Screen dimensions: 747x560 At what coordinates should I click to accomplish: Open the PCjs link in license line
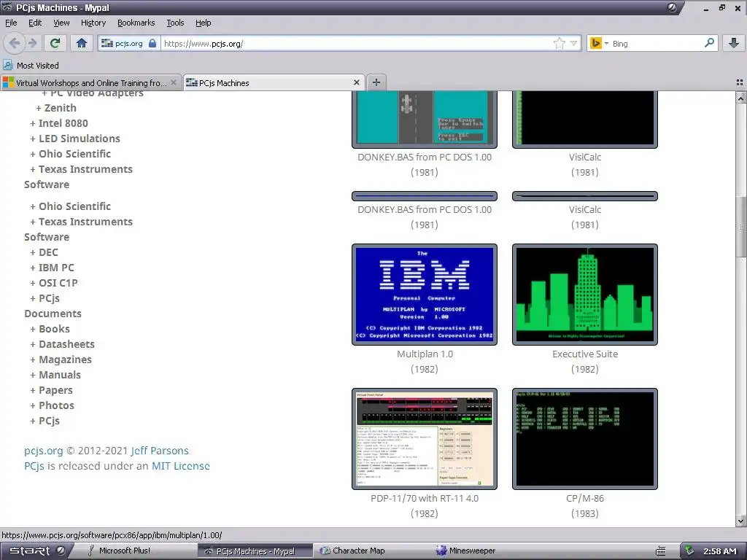34,466
